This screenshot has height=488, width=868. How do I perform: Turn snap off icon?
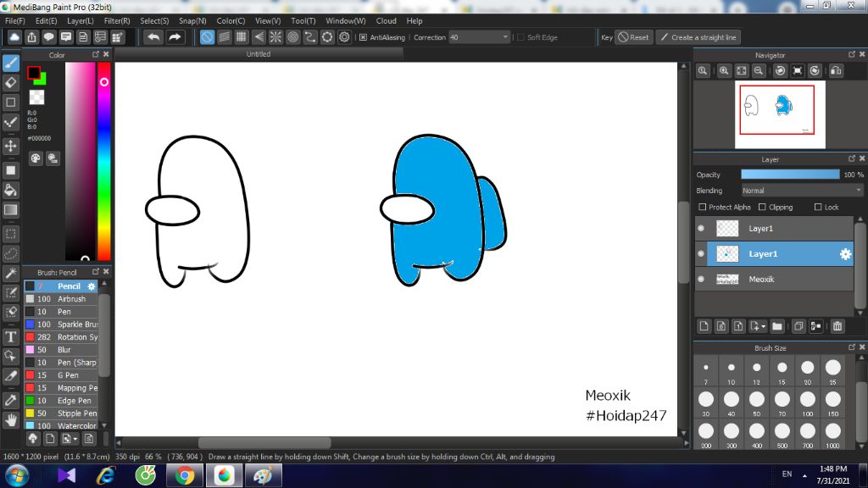[207, 37]
